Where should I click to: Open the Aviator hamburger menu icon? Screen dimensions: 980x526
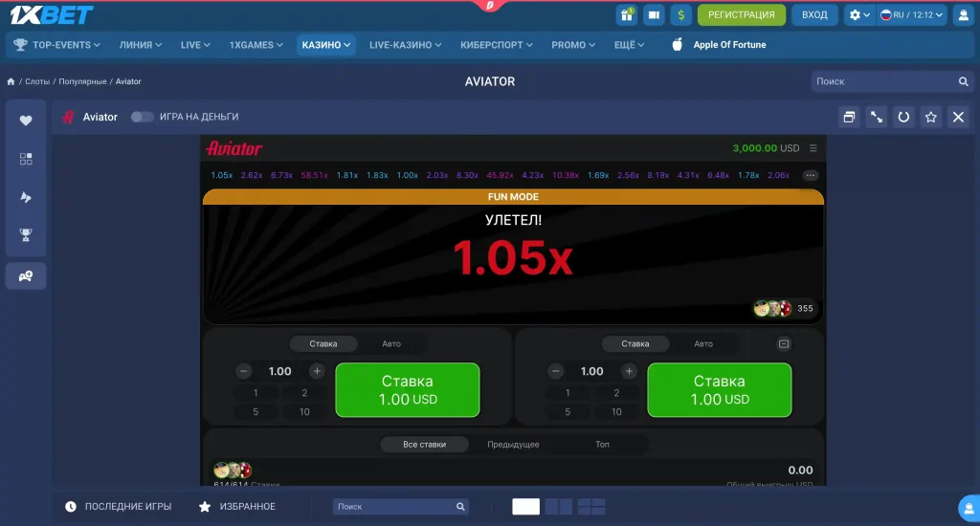pos(813,148)
